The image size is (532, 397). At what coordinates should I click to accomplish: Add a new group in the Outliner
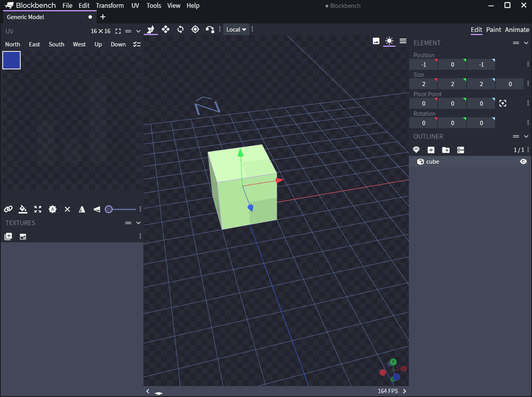click(445, 150)
